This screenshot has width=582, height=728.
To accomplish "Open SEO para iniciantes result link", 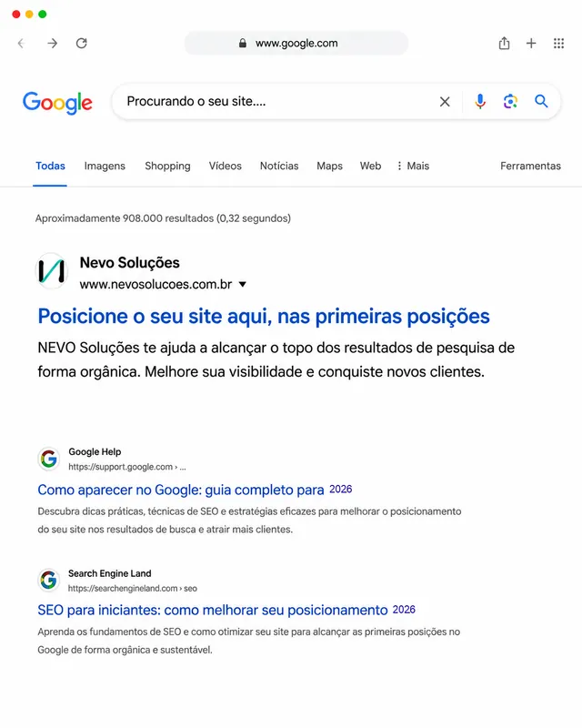I will coord(213,610).
